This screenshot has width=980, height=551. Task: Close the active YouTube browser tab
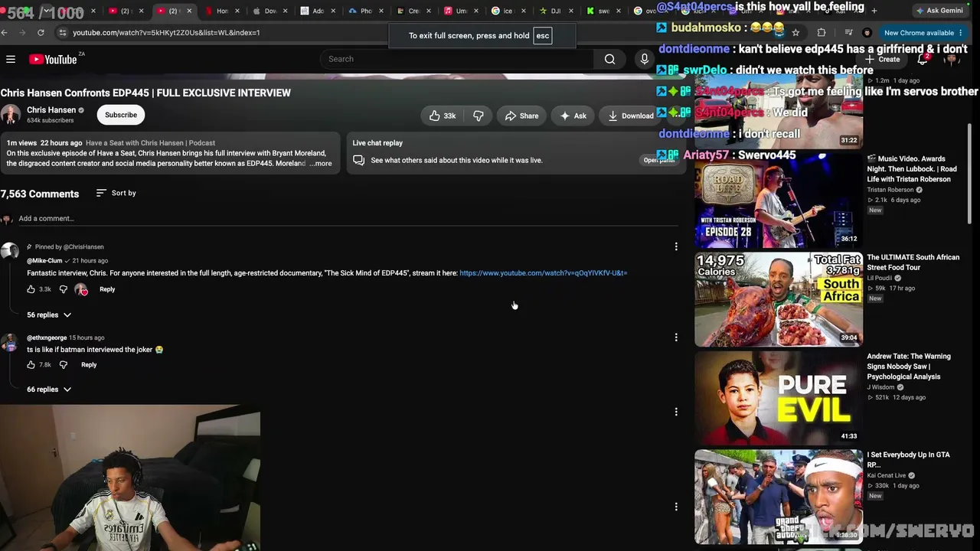[x=189, y=11]
